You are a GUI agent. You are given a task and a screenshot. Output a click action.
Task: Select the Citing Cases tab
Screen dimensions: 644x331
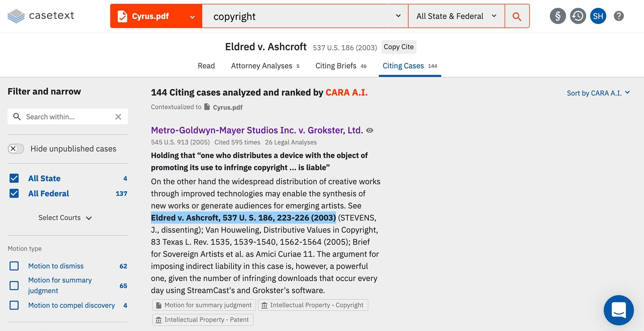410,66
